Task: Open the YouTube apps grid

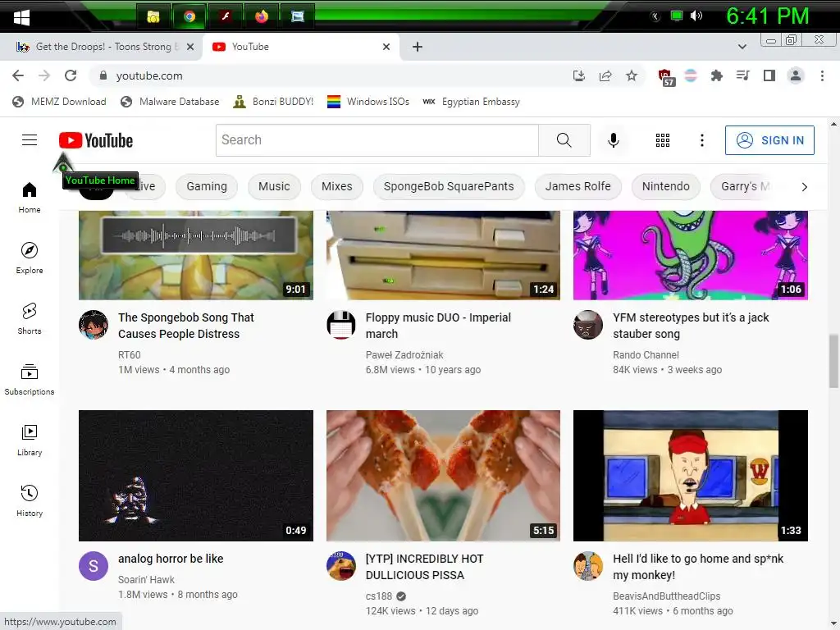Action: 663,140
